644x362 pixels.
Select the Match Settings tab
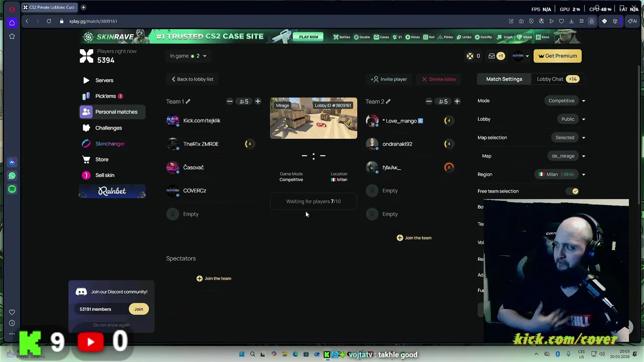tap(504, 79)
